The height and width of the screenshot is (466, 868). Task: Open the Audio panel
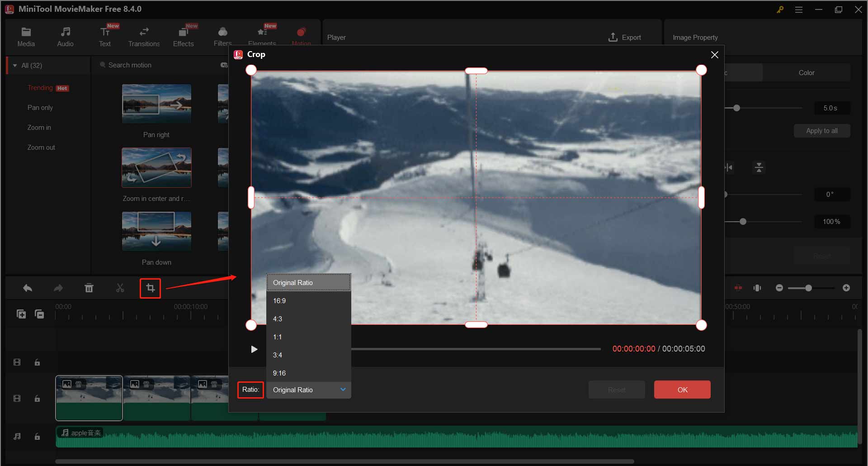pyautogui.click(x=66, y=36)
